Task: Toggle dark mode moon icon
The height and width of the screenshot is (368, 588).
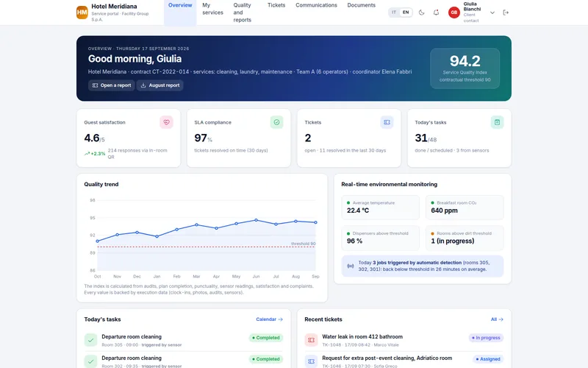Action: click(421, 13)
